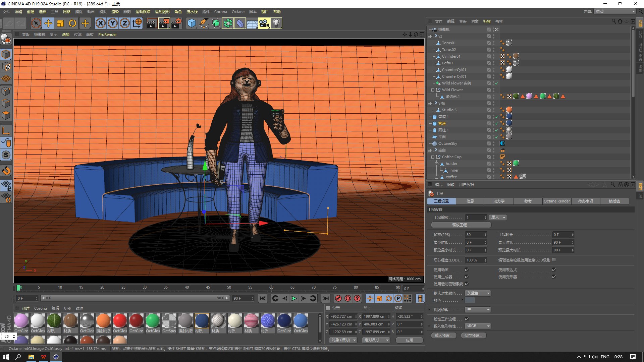
Task: Open the Deformer objects tool
Action: click(x=240, y=23)
